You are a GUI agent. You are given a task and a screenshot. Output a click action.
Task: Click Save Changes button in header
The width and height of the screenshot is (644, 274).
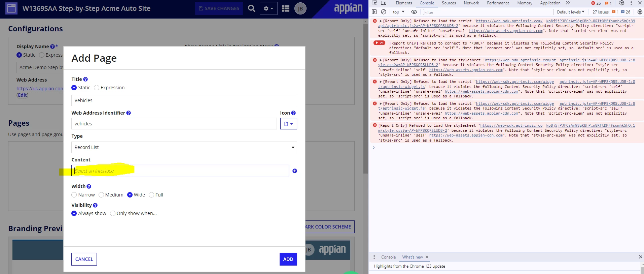pos(219,8)
